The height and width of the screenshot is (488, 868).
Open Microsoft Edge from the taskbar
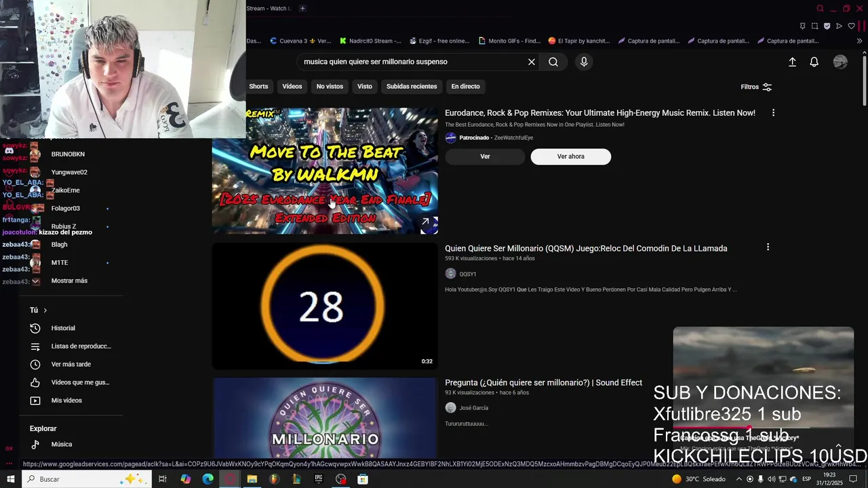tap(208, 479)
